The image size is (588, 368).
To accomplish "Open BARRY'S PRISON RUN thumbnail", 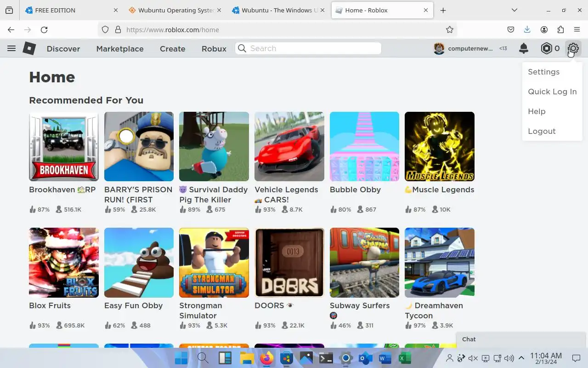I will coord(139,146).
